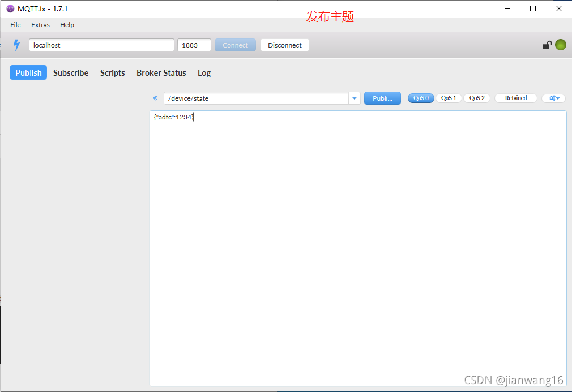Click the 1883 port field

click(x=194, y=45)
